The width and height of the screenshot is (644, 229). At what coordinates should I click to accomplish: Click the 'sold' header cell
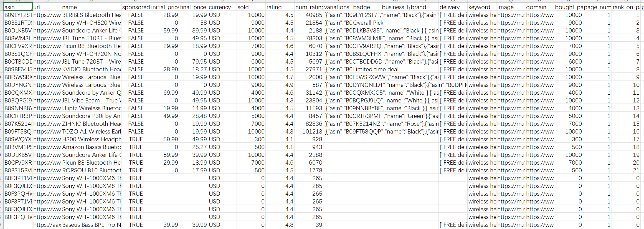251,7
